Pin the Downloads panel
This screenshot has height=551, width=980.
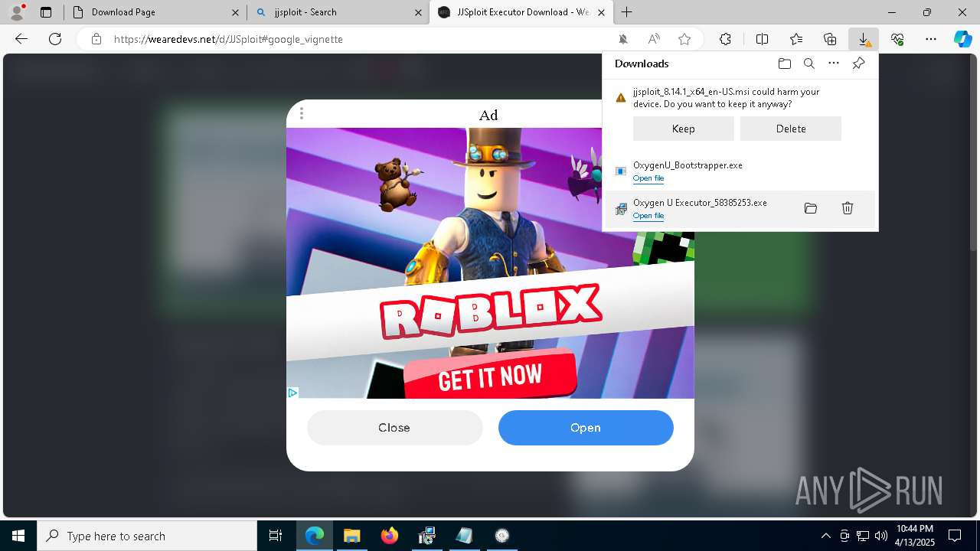click(858, 64)
